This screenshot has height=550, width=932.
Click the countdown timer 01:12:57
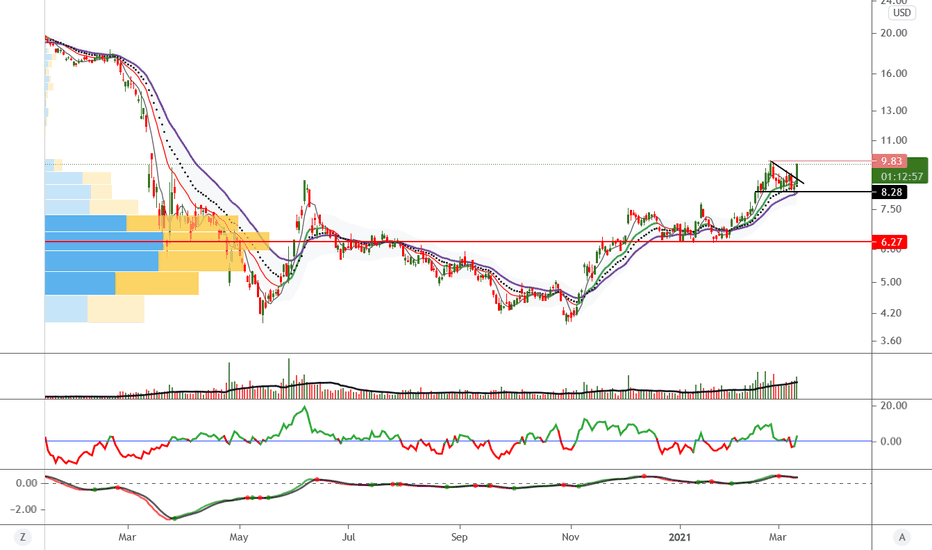click(900, 177)
